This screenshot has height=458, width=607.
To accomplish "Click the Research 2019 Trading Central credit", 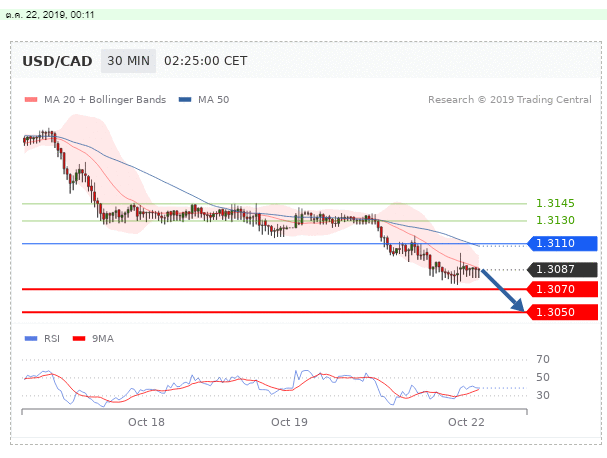I will pyautogui.click(x=510, y=100).
